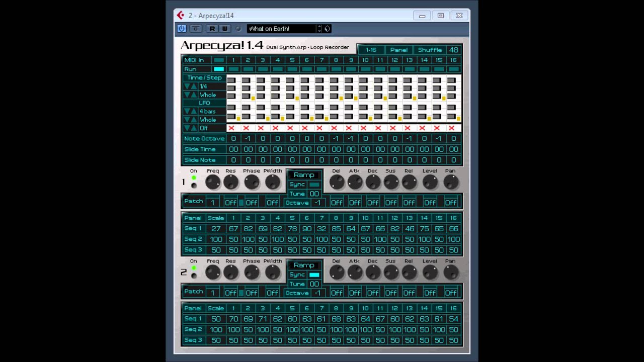The height and width of the screenshot is (362, 644).
Task: Click the red X under step 1
Action: click(x=231, y=128)
